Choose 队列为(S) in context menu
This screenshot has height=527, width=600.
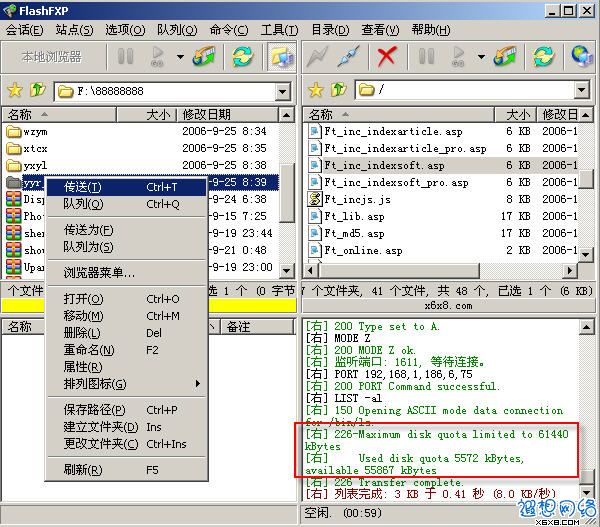tap(127, 247)
